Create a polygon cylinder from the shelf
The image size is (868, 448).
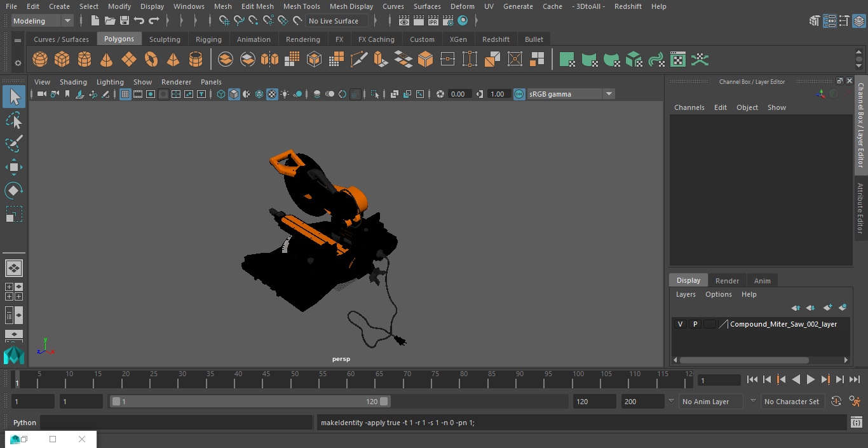[85, 60]
